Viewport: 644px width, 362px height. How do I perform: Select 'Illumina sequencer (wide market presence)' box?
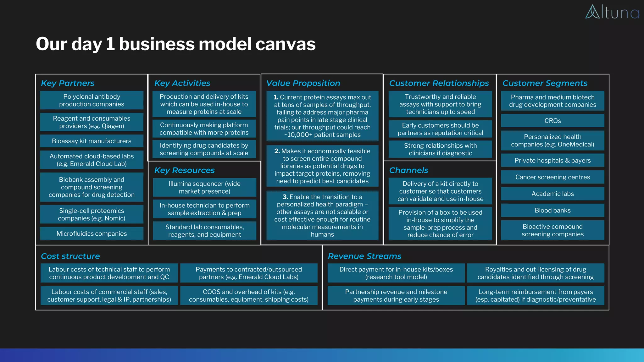pos(205,187)
